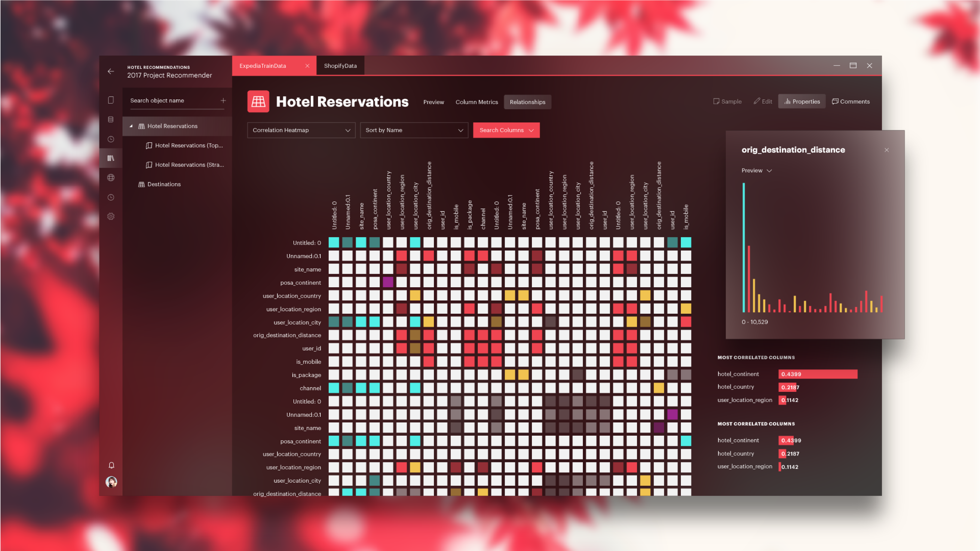This screenshot has height=551, width=980.
Task: Click the Hotel Reservations table icon
Action: [258, 102]
